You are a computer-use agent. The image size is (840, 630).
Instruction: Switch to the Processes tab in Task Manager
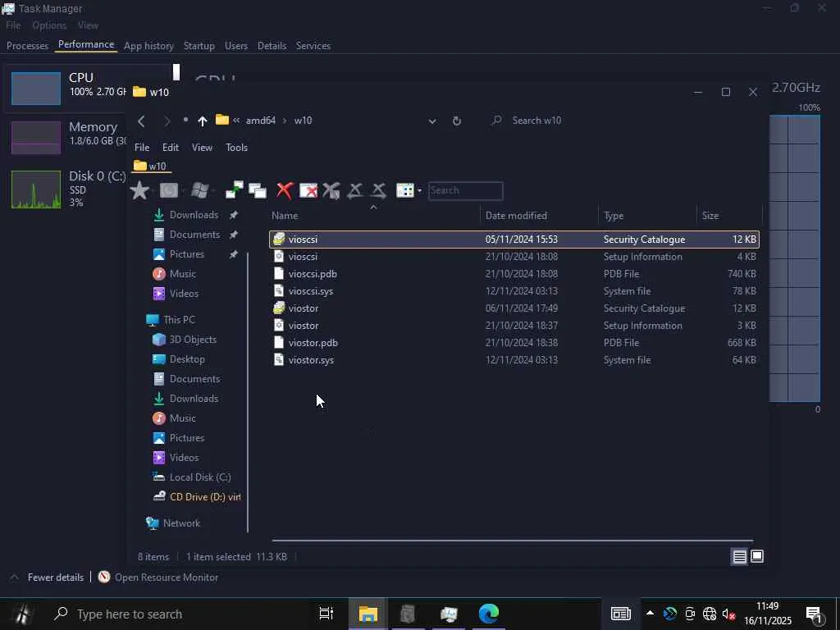tap(27, 46)
